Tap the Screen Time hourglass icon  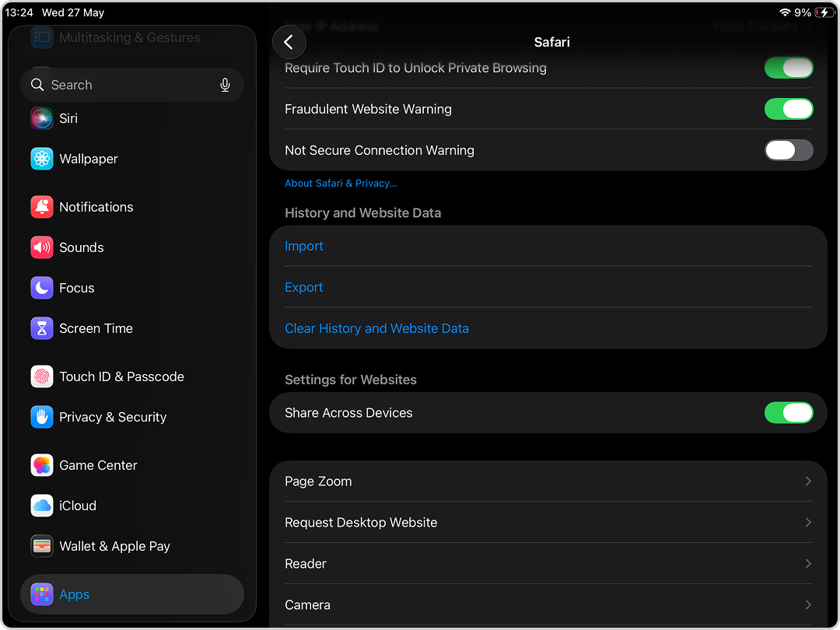click(42, 328)
